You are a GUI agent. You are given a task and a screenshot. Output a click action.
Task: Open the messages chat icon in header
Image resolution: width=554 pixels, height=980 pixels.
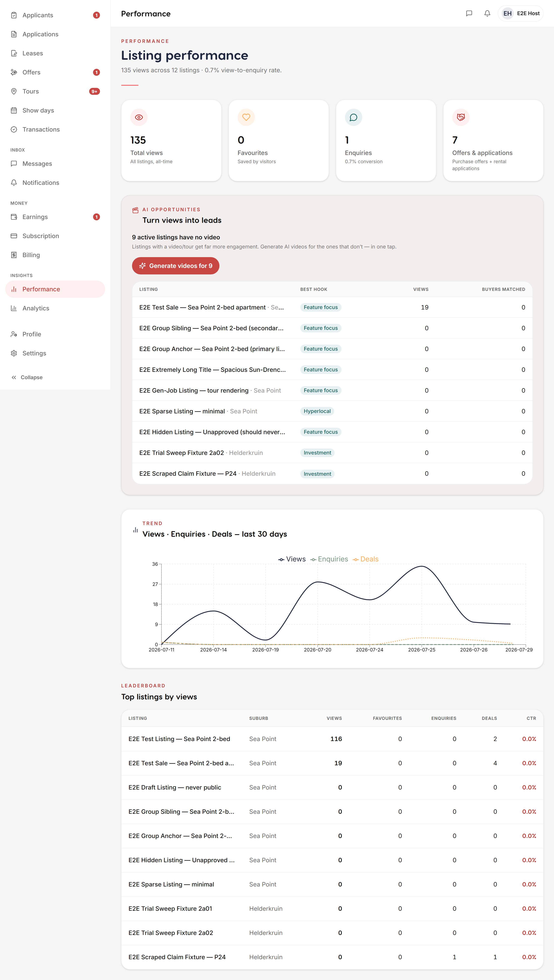pyautogui.click(x=469, y=13)
